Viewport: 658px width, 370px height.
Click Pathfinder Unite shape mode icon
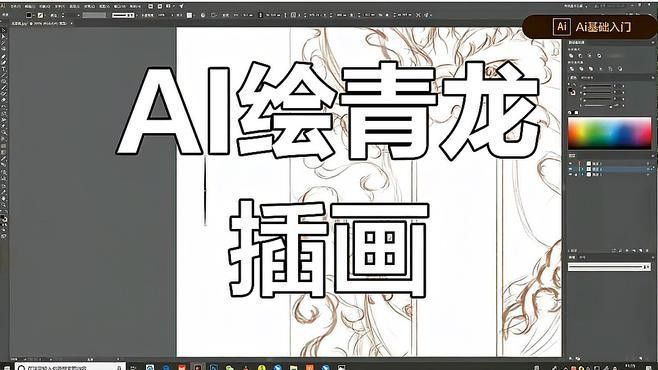[571, 56]
